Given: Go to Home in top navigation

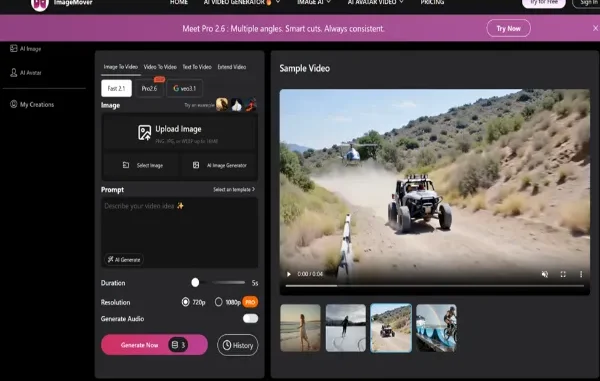Looking at the screenshot, I should [x=179, y=2].
